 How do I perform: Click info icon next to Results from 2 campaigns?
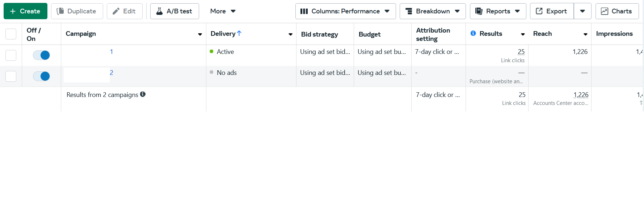[x=143, y=94]
